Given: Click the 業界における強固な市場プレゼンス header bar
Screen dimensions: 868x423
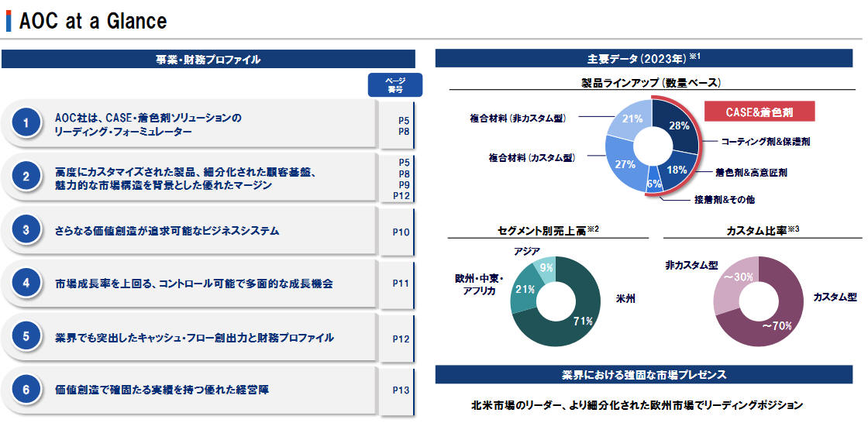Looking at the screenshot, I should point(644,375).
